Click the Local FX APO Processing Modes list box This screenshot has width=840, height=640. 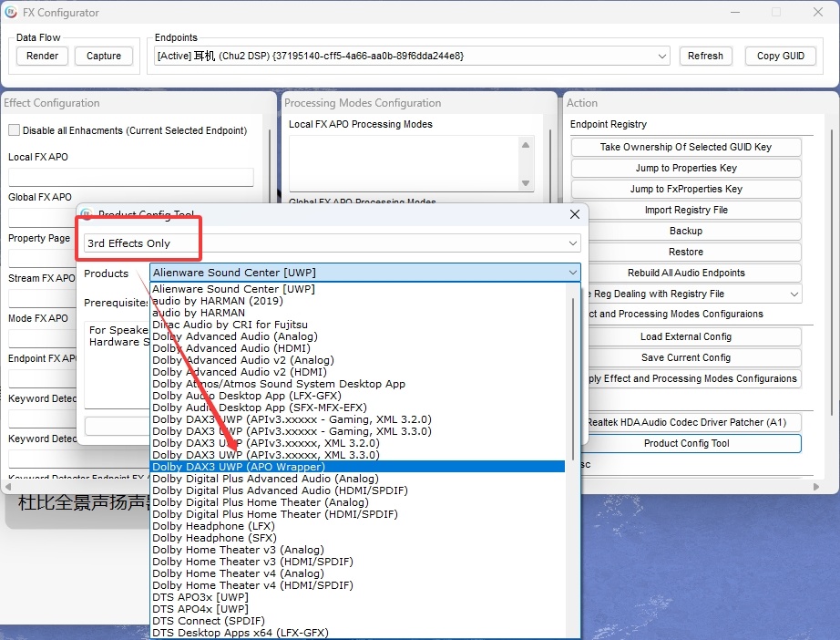coord(405,163)
